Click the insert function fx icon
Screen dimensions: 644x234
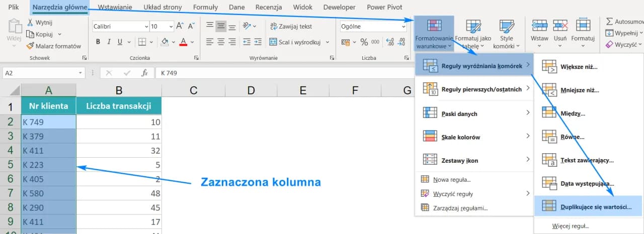tap(144, 73)
